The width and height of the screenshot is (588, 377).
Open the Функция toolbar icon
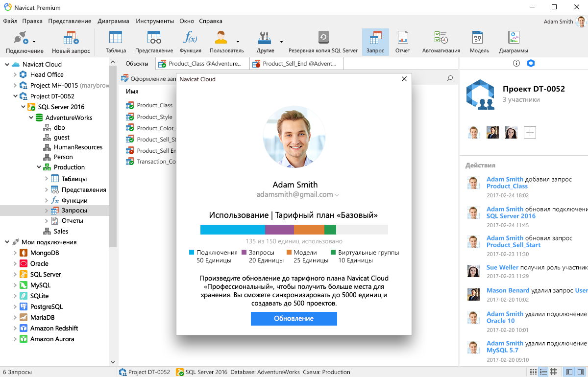190,38
